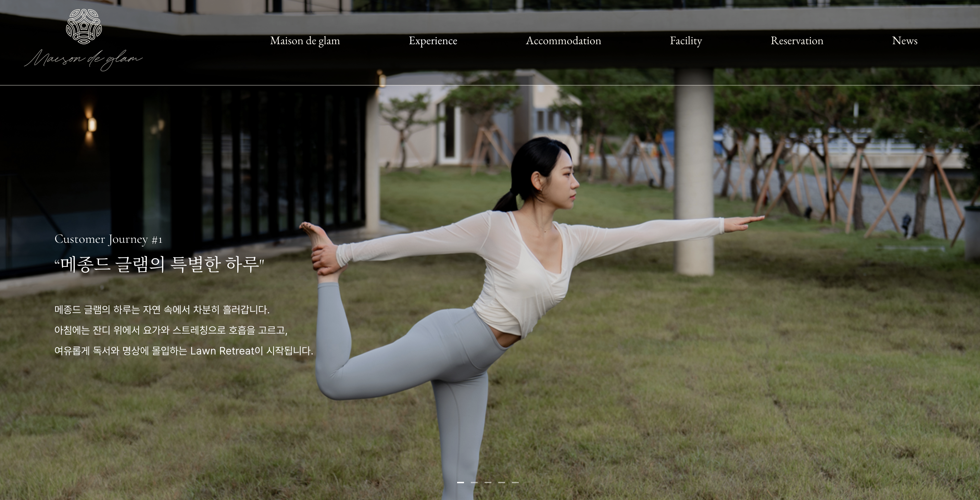The image size is (980, 500).
Task: Click the Lawn Retreat text line
Action: click(184, 351)
